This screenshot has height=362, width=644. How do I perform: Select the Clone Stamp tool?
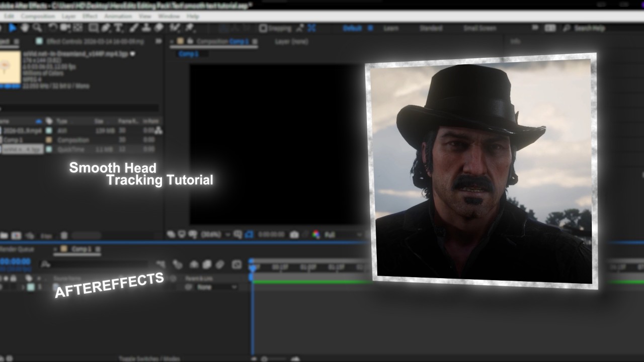147,28
